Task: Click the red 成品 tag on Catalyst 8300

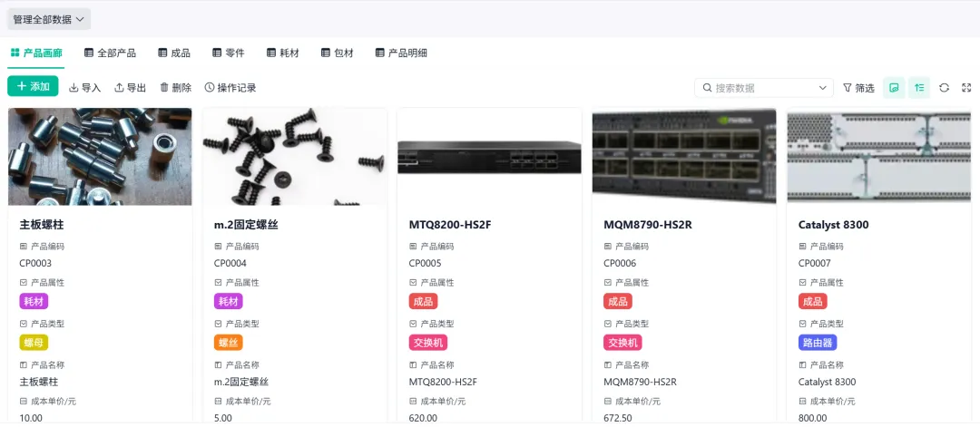Action: tap(812, 302)
